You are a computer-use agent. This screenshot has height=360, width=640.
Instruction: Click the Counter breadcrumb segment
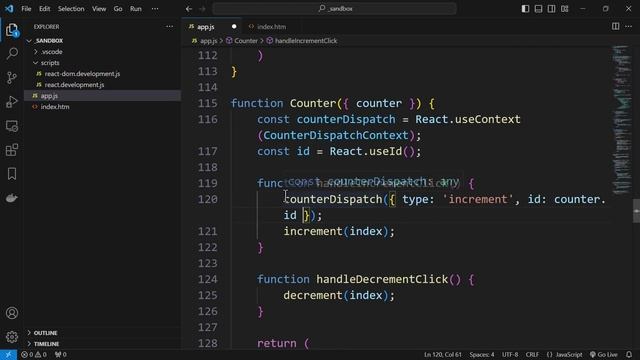[x=242, y=41]
